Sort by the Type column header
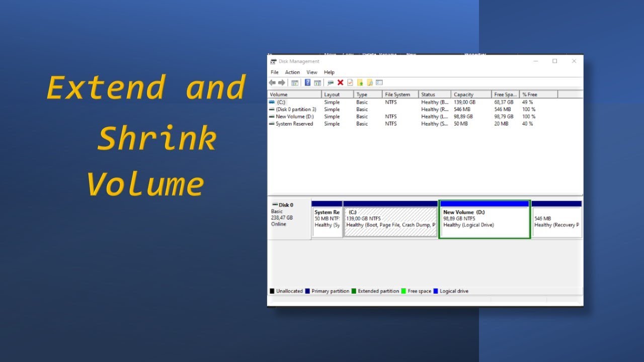 point(368,95)
